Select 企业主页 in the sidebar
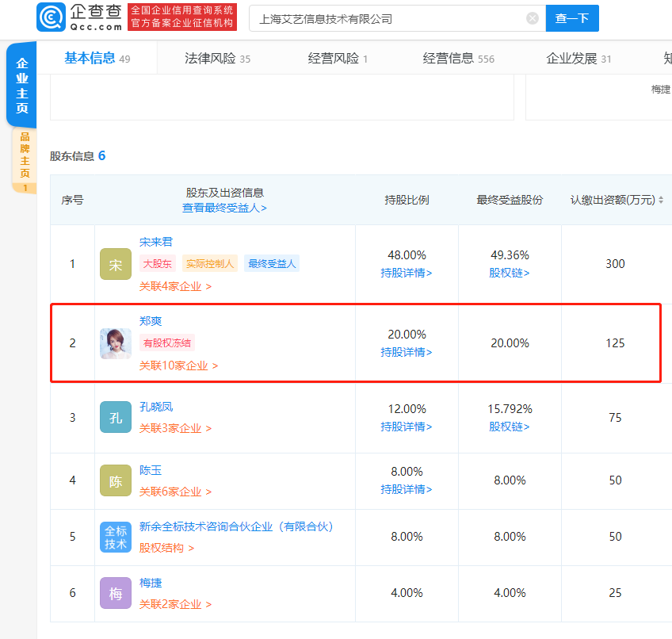The width and height of the screenshot is (672, 639). [x=21, y=84]
